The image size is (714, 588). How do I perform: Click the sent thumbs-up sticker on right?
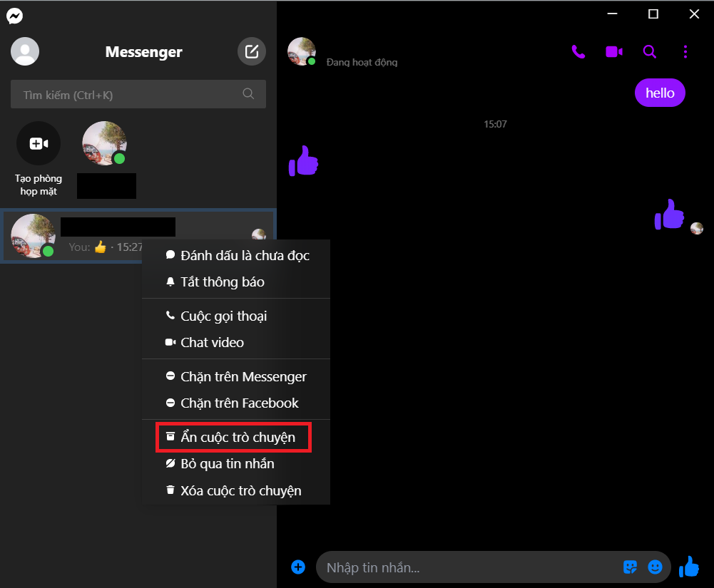(669, 215)
